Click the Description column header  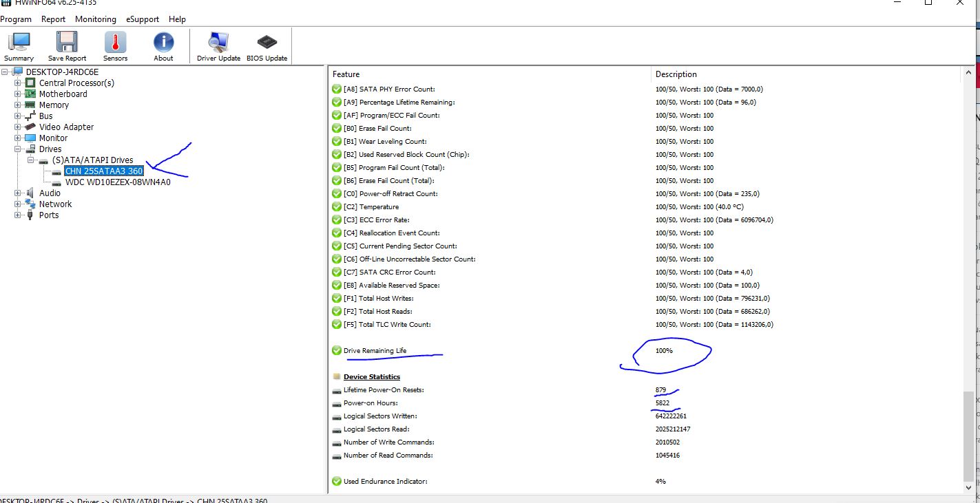tap(806, 74)
